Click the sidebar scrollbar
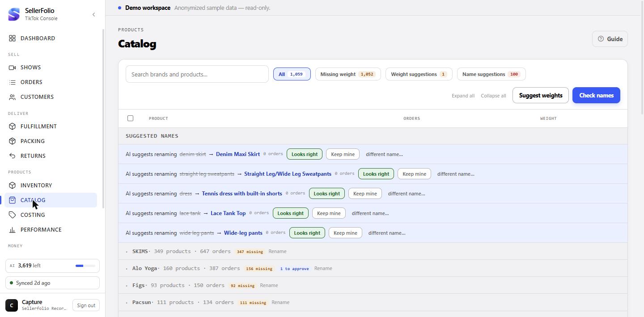 (x=104, y=118)
